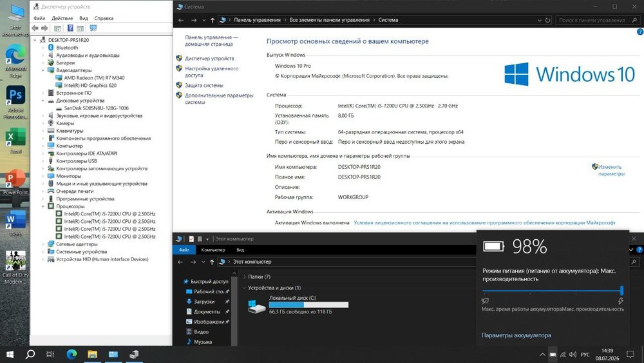Screen dimensions: 644x363
Task: Open Файл tab in Explorer ribbon
Action: [184, 250]
